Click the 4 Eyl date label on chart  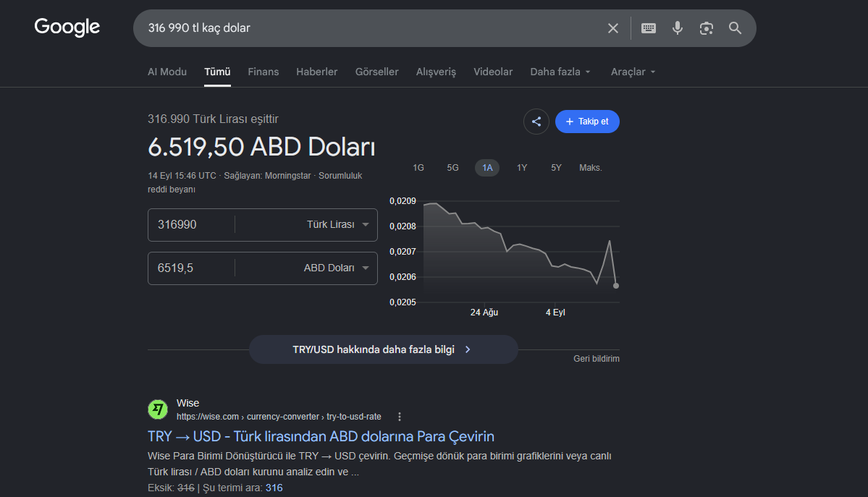click(555, 313)
